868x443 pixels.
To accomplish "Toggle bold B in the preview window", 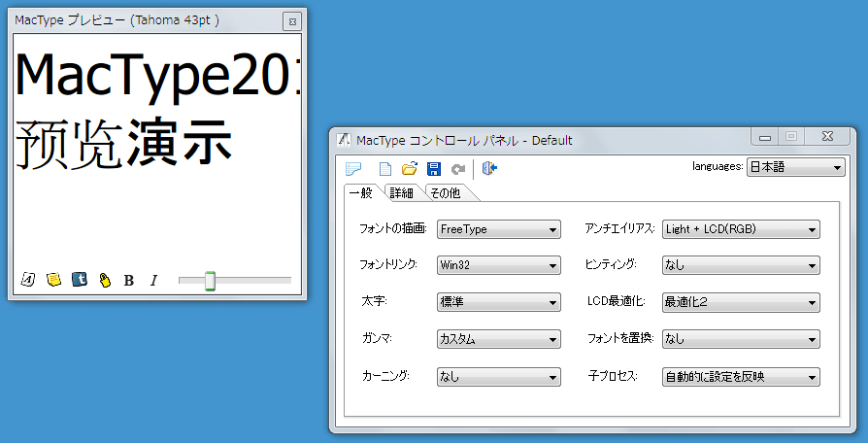I will point(129,281).
